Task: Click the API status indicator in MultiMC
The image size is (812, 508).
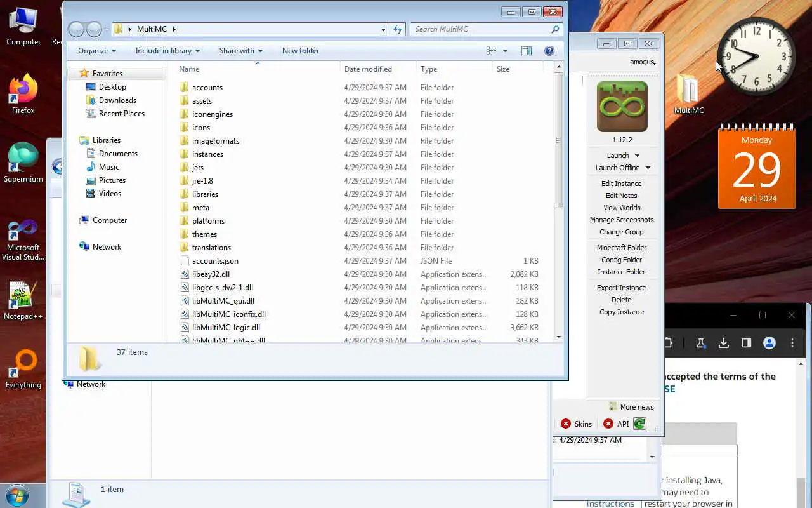Action: pos(616,424)
